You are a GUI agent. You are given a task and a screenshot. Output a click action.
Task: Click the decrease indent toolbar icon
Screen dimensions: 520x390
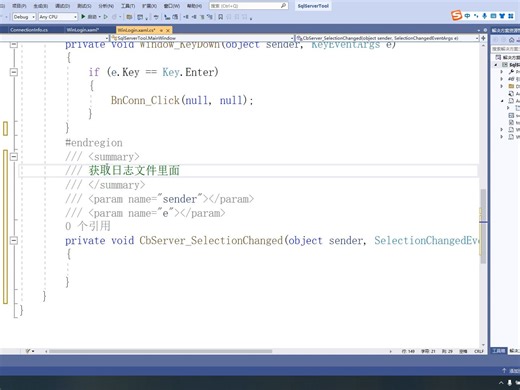pos(186,17)
